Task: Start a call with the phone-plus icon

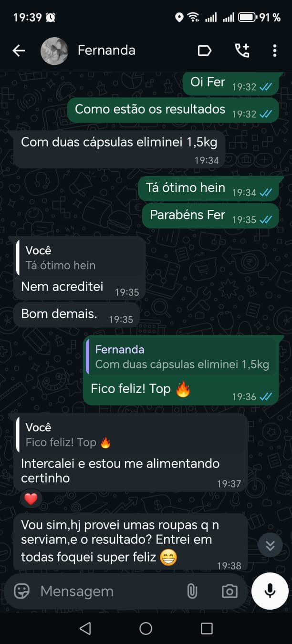Action: tap(242, 51)
